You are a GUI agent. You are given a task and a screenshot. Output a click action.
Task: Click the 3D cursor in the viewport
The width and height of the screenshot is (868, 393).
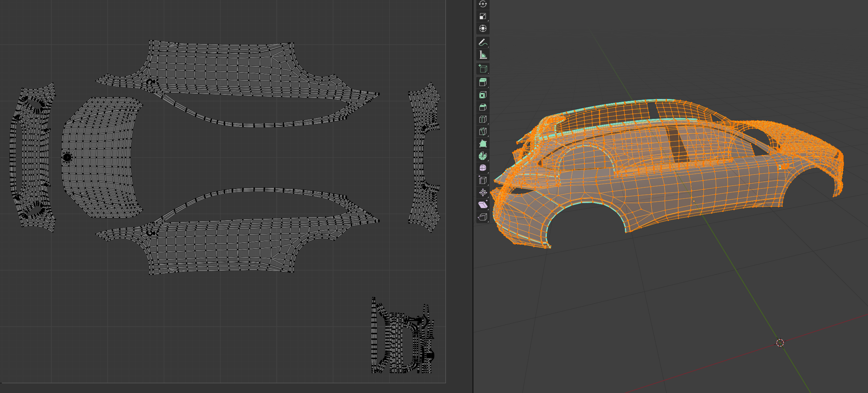(780, 343)
